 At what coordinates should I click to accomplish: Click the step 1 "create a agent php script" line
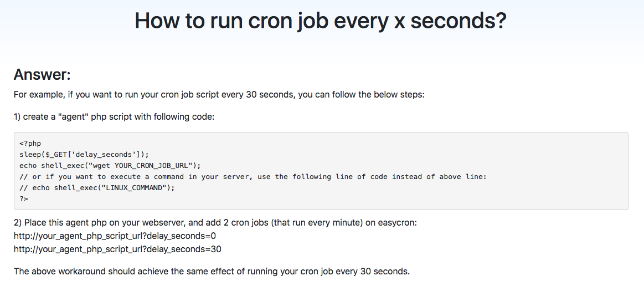(114, 117)
